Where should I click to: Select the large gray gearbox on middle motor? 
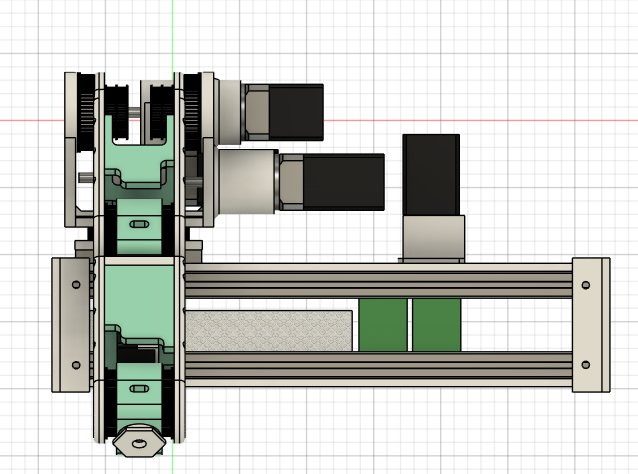pyautogui.click(x=246, y=182)
